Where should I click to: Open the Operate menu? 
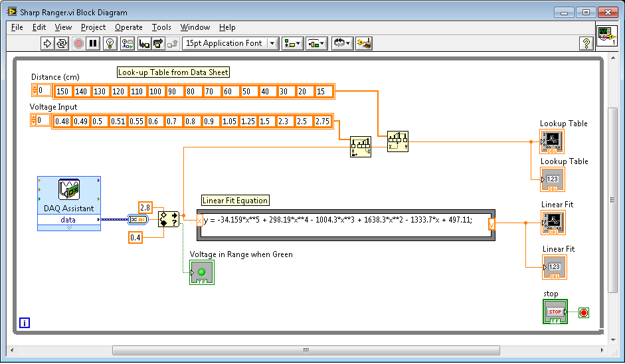pyautogui.click(x=128, y=27)
